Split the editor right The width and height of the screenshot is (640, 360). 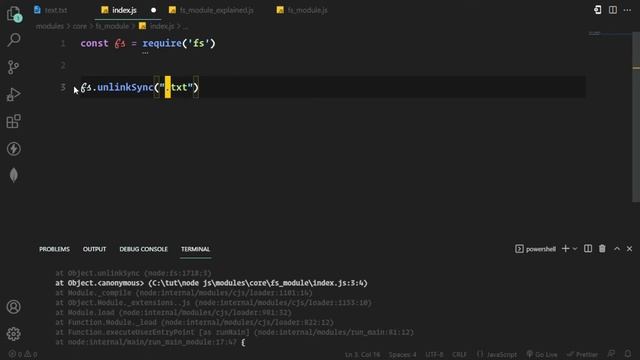pos(613,10)
